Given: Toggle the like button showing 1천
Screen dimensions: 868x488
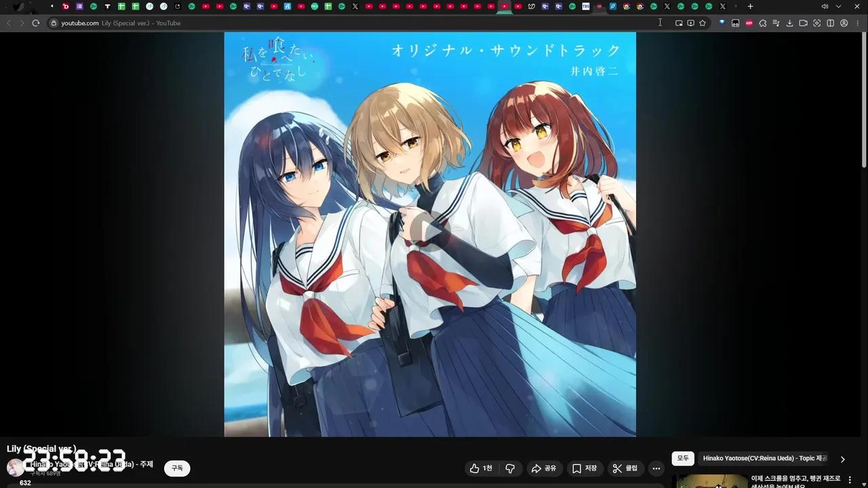Looking at the screenshot, I should click(481, 468).
